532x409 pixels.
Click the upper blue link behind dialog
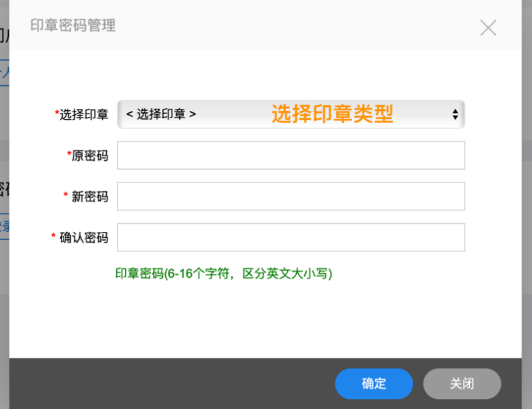pos(4,70)
